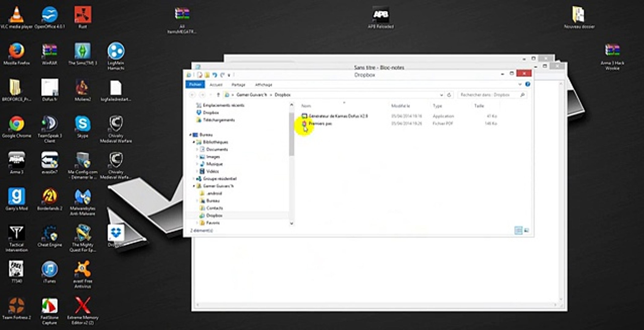
Task: Click the new folder quick access icon
Action: click(207, 75)
